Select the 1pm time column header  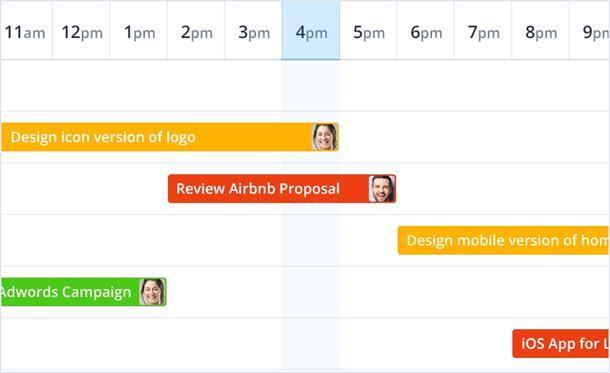click(x=139, y=30)
